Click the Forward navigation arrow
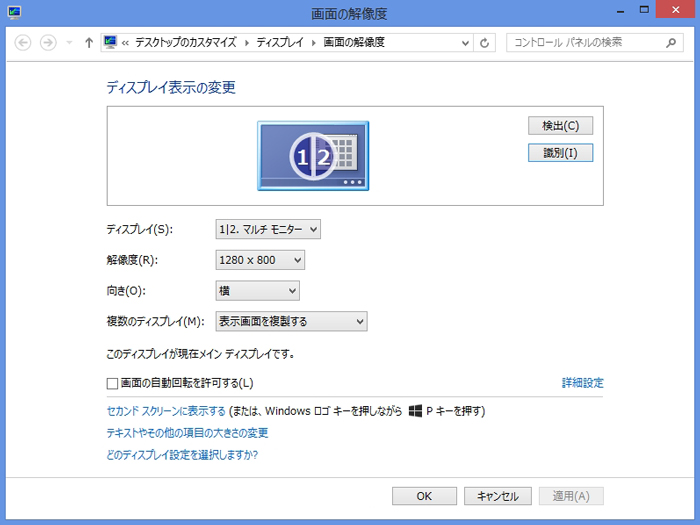 (x=48, y=43)
